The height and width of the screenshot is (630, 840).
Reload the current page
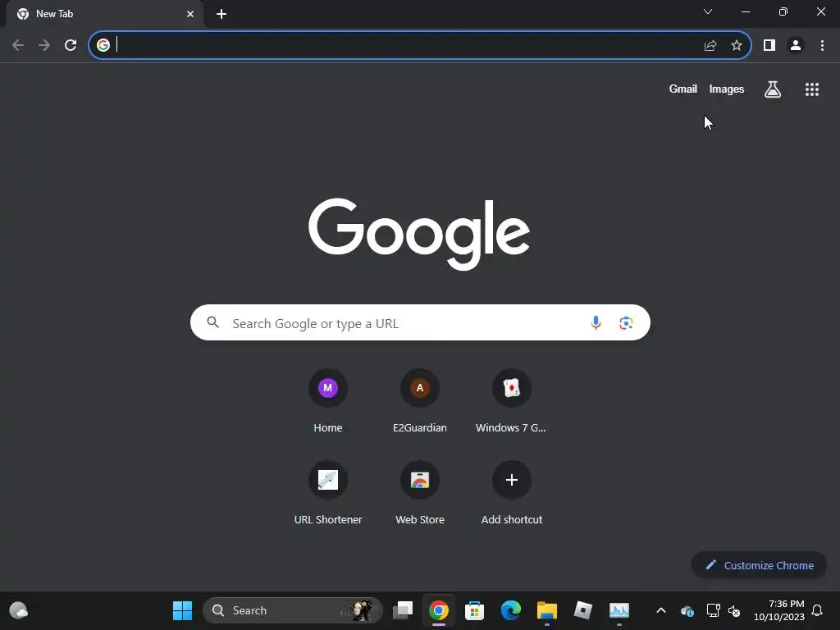71,45
